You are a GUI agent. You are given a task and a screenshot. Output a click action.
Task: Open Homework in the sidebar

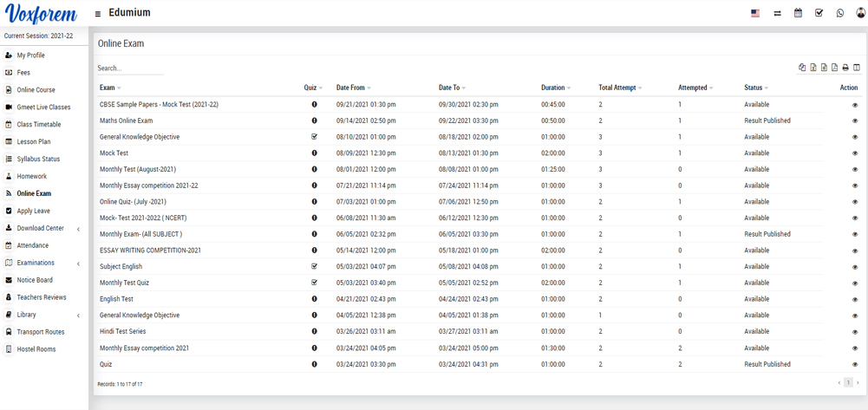(31, 177)
